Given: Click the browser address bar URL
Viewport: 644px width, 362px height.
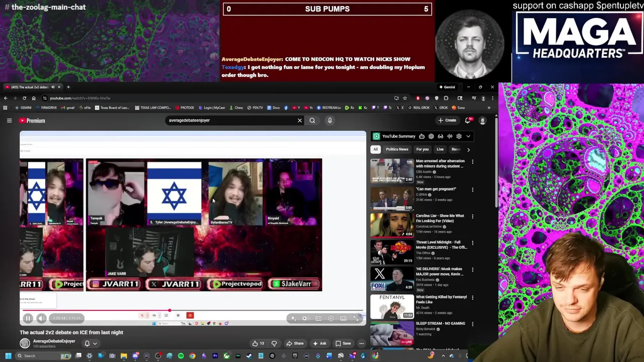Looking at the screenshot, I should tap(80, 98).
